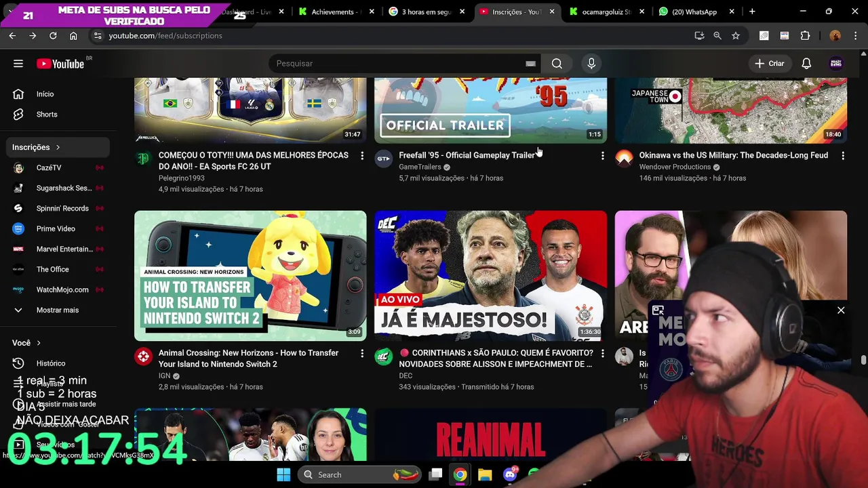Screen dimensions: 868x488
Task: Open the Freefall '95 Official Gameplay Trailer title
Action: (467, 155)
